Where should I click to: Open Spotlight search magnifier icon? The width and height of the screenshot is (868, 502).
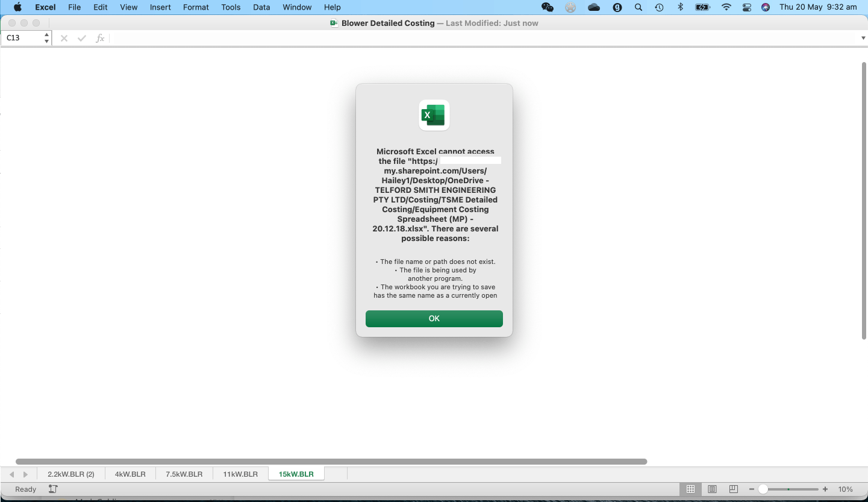tap(638, 7)
